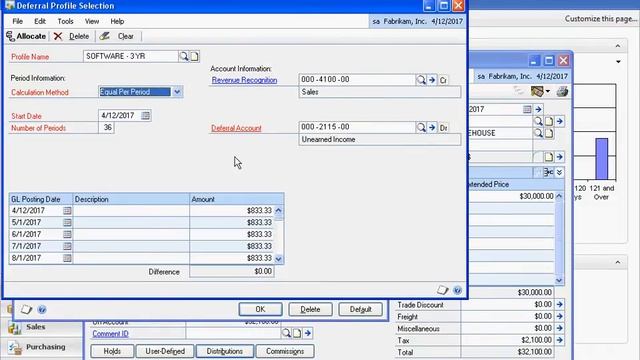Click the Revenue Recognition account lookup icon
Viewport: 640px width, 360px height.
[x=421, y=80]
